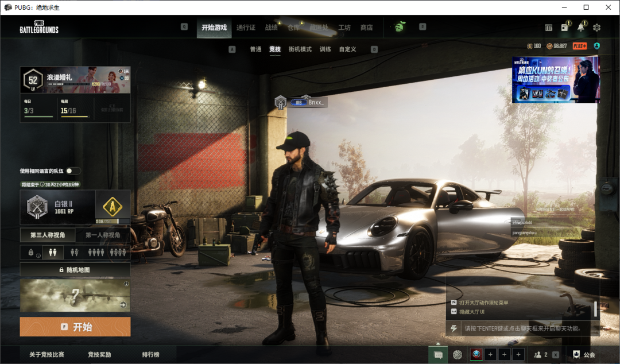Invite player via first plus slot
The image size is (620, 364).
tap(490, 354)
